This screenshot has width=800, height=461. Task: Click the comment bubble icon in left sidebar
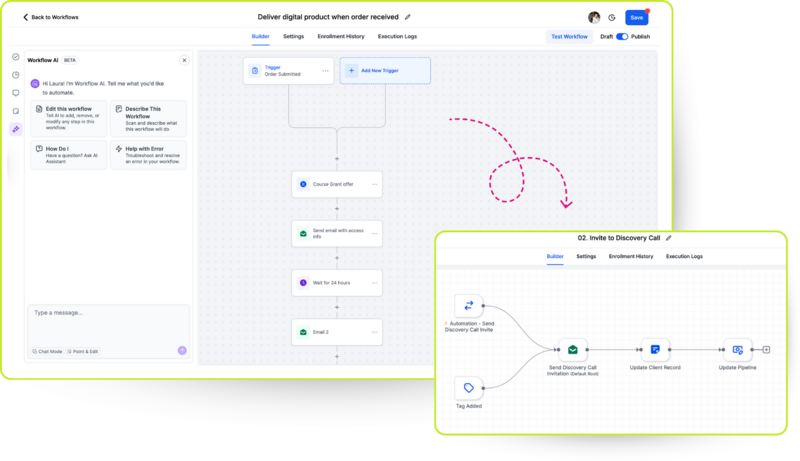pyautogui.click(x=15, y=93)
